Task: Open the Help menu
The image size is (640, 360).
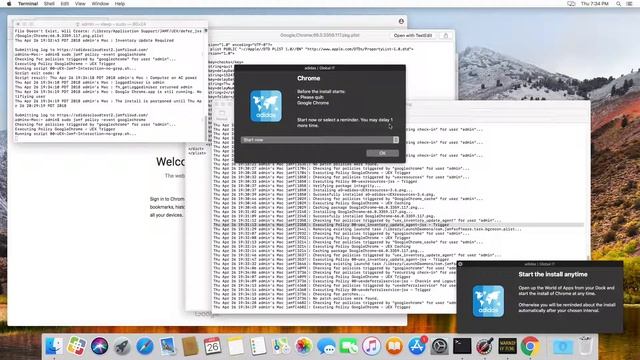Action: [x=120, y=4]
